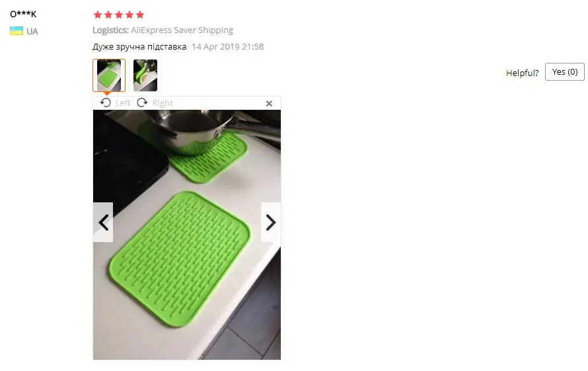
Task: Close the enlarged review photo viewer
Action: tap(269, 104)
